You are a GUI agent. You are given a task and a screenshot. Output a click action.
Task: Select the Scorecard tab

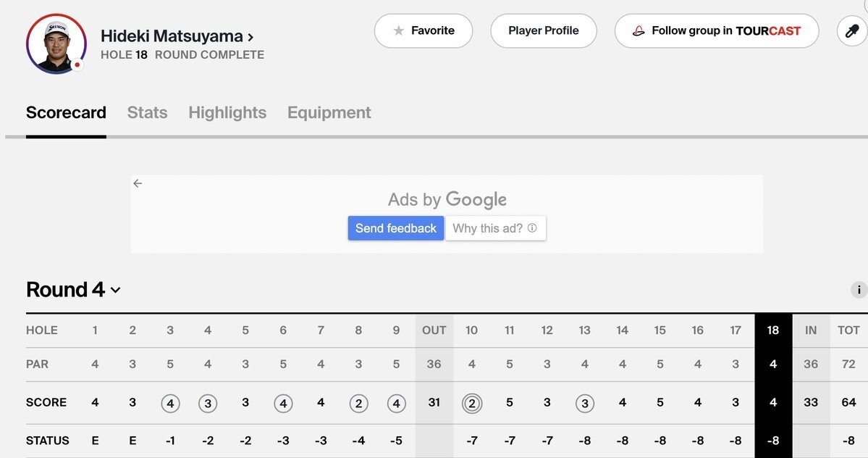click(x=66, y=113)
